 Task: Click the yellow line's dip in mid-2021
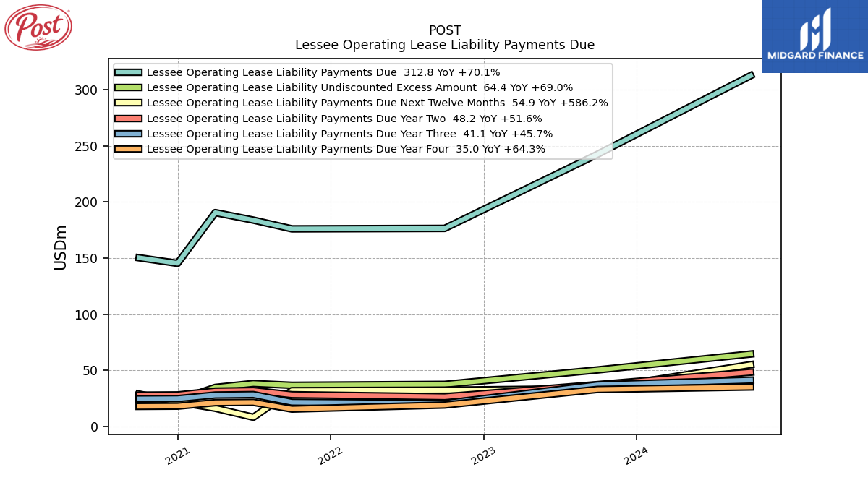click(x=252, y=416)
